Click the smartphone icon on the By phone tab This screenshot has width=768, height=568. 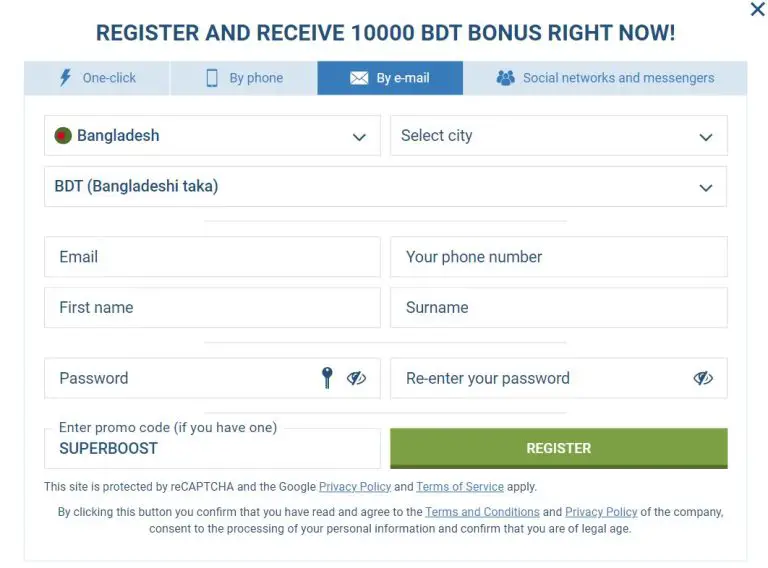(x=212, y=78)
